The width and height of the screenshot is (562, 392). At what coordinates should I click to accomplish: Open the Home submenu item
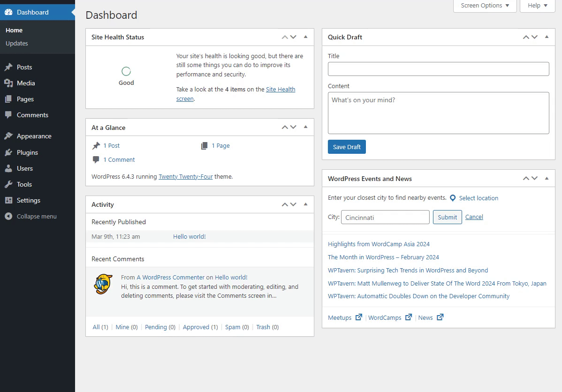14,30
